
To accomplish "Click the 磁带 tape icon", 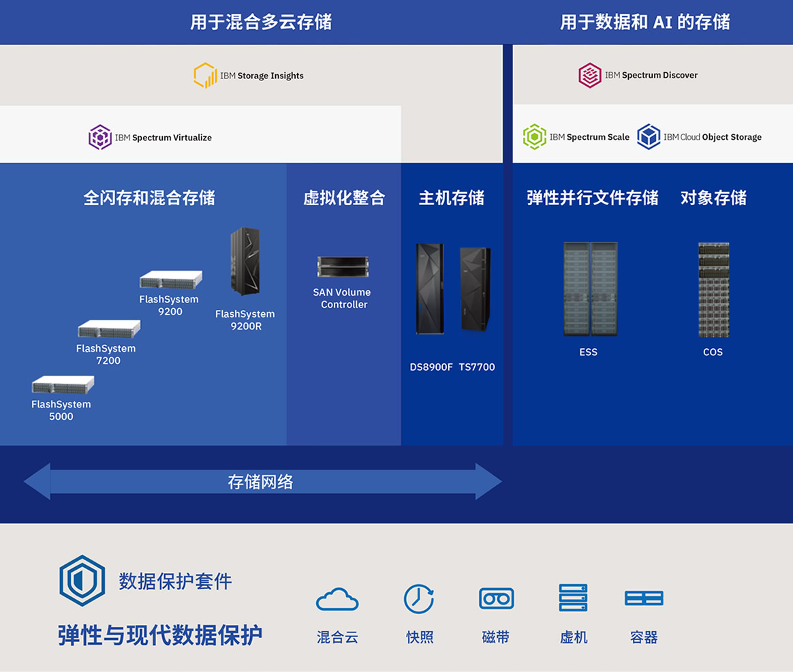I will [x=496, y=598].
